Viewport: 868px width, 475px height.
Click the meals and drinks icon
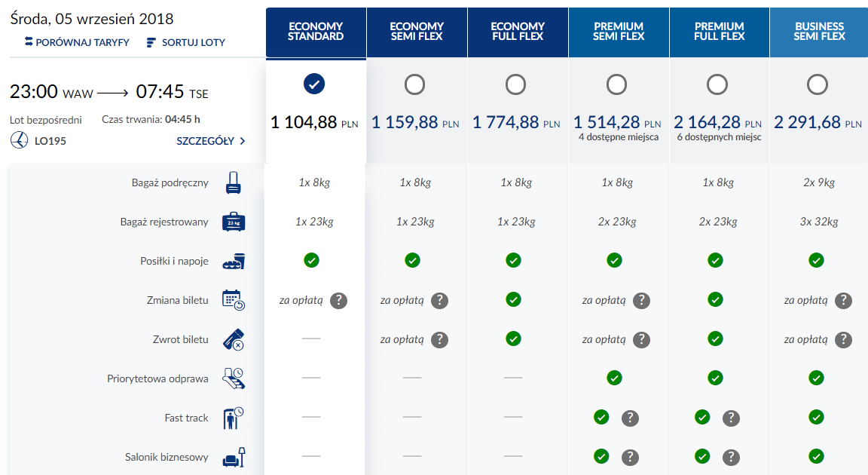234,262
